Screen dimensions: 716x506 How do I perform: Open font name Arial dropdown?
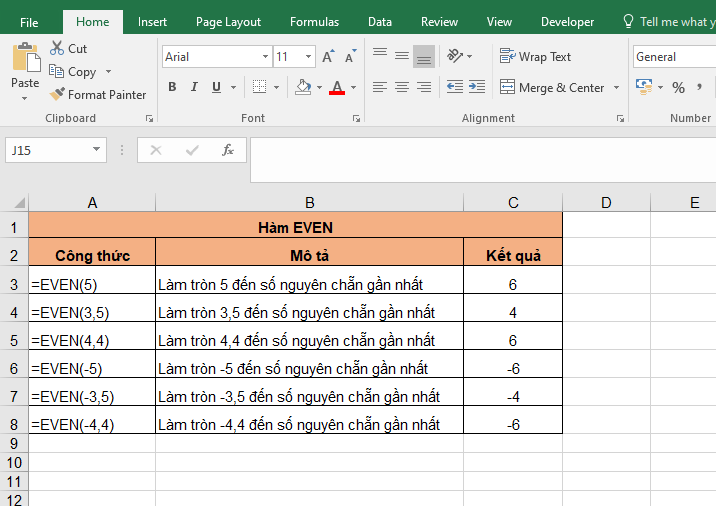(x=265, y=57)
